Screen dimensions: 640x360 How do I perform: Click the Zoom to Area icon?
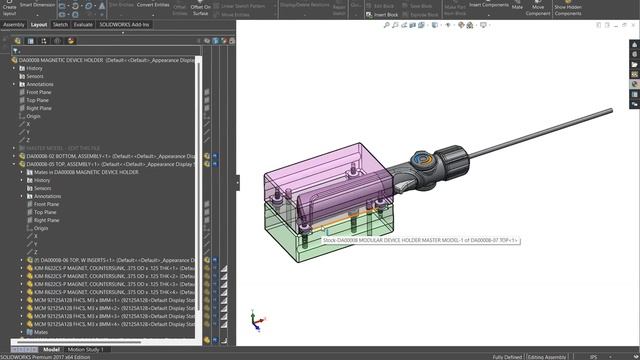[x=395, y=25]
